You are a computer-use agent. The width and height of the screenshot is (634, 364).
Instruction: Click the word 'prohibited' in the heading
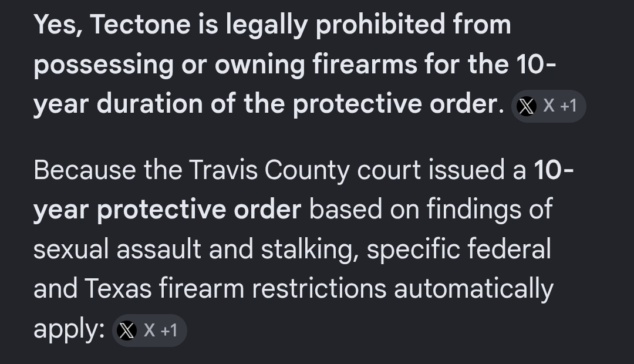(x=380, y=25)
